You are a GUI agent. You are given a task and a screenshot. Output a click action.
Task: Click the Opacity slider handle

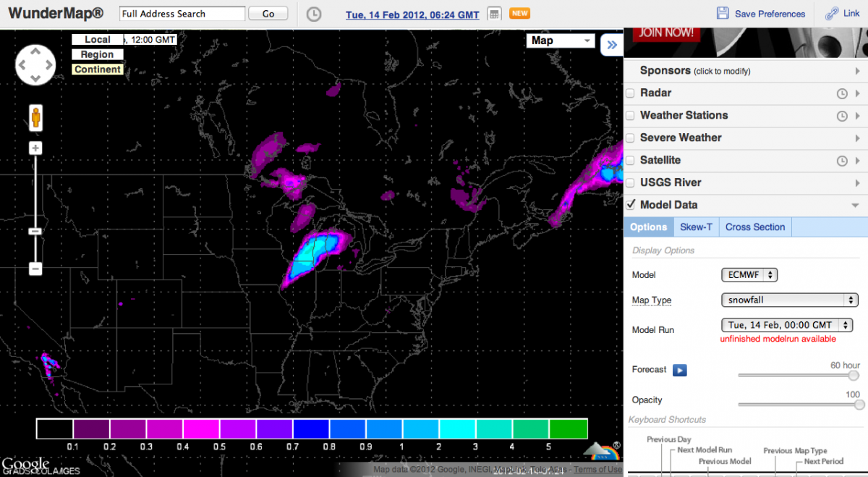859,405
